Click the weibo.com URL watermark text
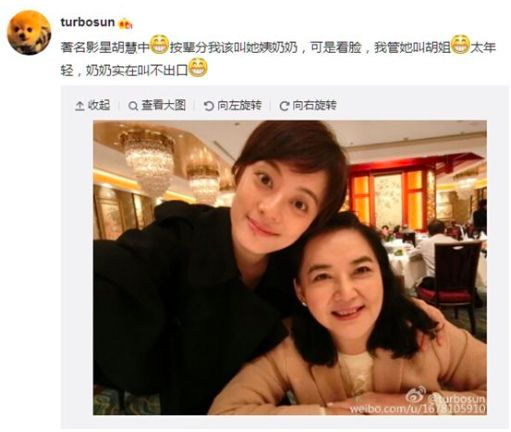Viewport: 511px width, 432px height. point(418,409)
